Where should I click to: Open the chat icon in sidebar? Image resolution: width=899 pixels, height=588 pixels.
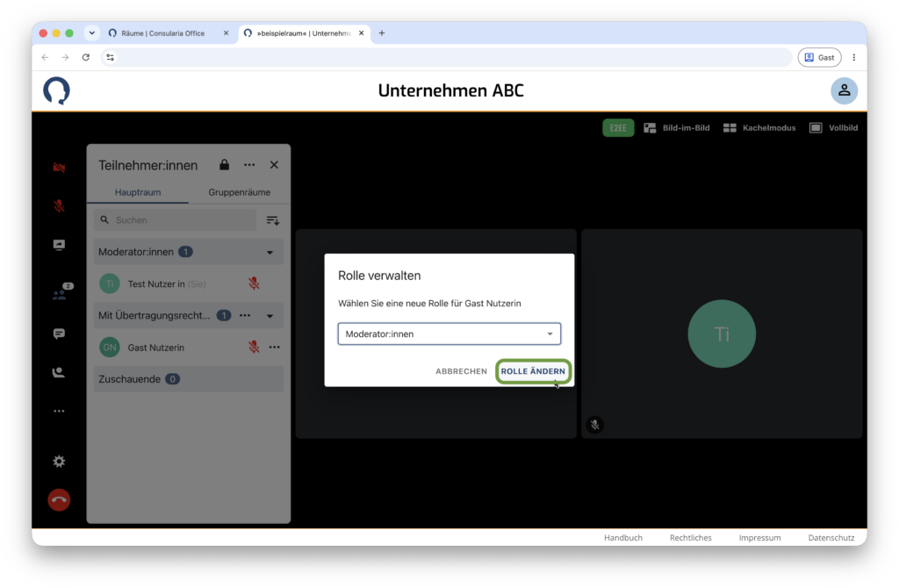coord(59,333)
